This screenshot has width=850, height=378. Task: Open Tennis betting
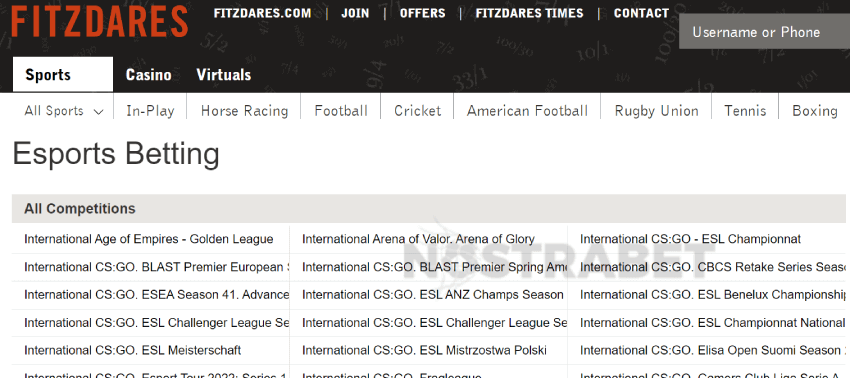pos(745,111)
